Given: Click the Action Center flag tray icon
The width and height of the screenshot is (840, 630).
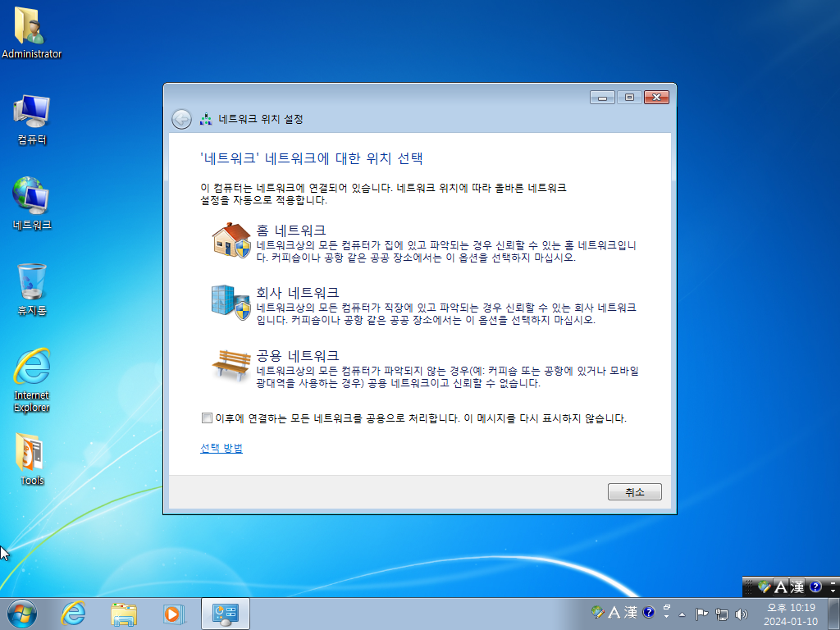Looking at the screenshot, I should [701, 614].
